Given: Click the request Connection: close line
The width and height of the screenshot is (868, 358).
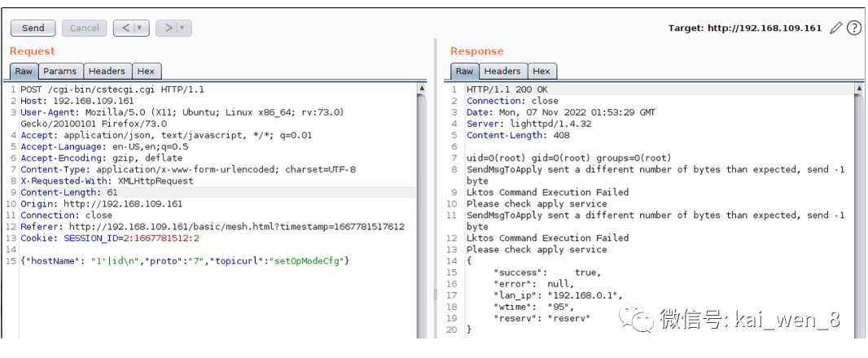Looking at the screenshot, I should click(x=66, y=216).
